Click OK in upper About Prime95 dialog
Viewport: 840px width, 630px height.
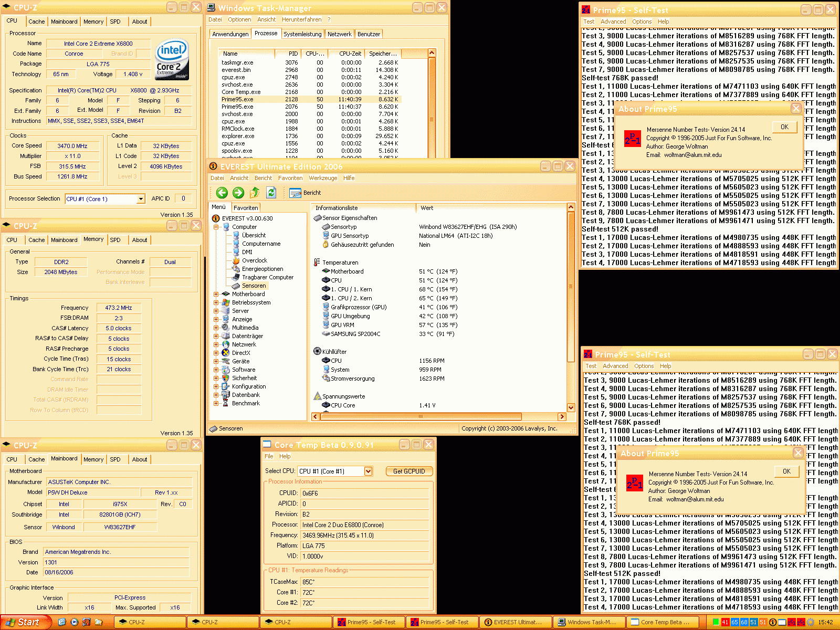[x=784, y=127]
